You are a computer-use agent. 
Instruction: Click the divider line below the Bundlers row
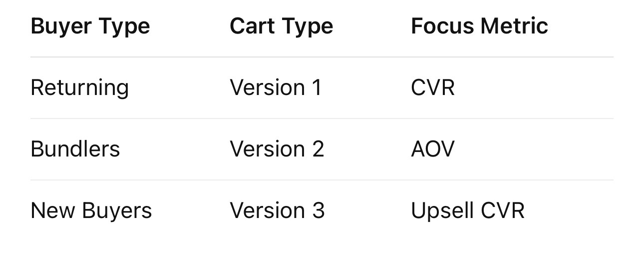pyautogui.click(x=322, y=180)
